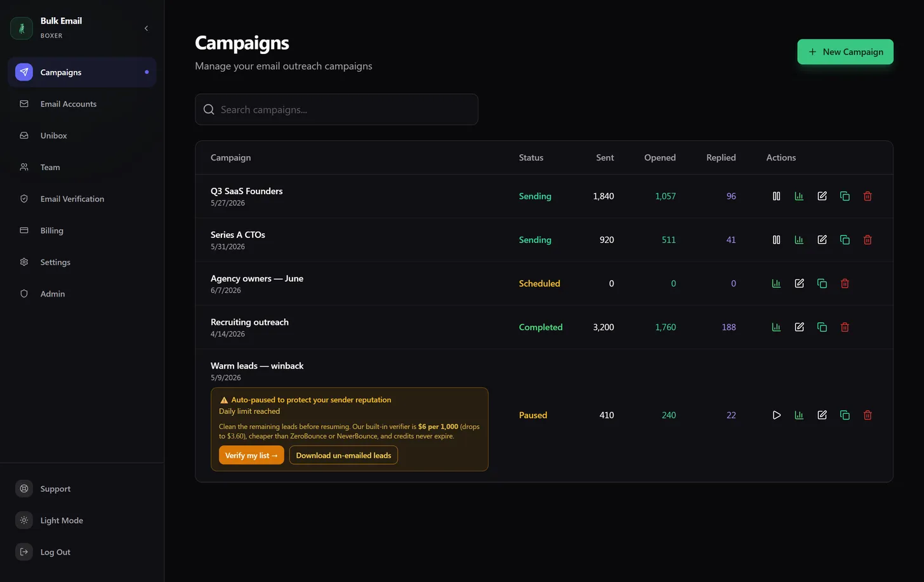Resume the Warm leads — winback campaign

pos(776,415)
